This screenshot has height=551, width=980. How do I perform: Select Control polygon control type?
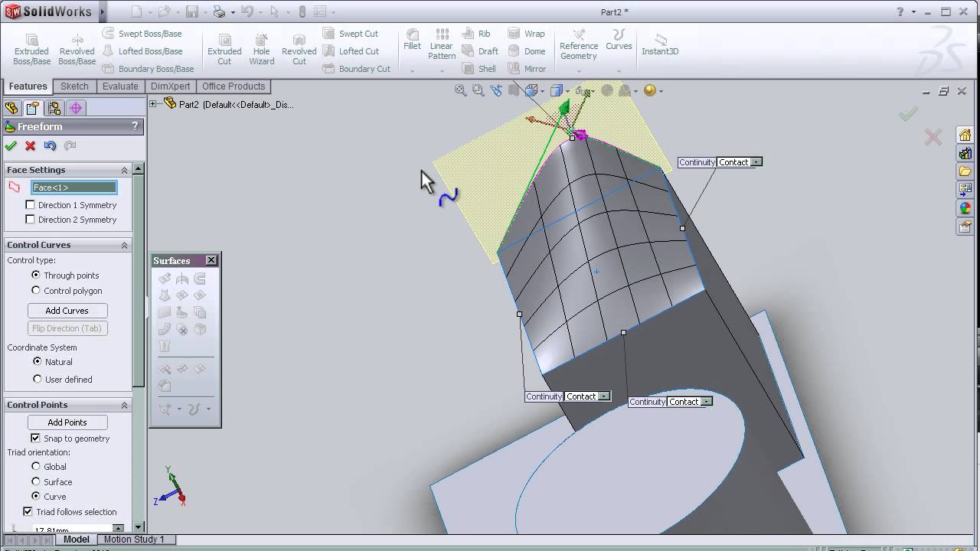click(36, 291)
